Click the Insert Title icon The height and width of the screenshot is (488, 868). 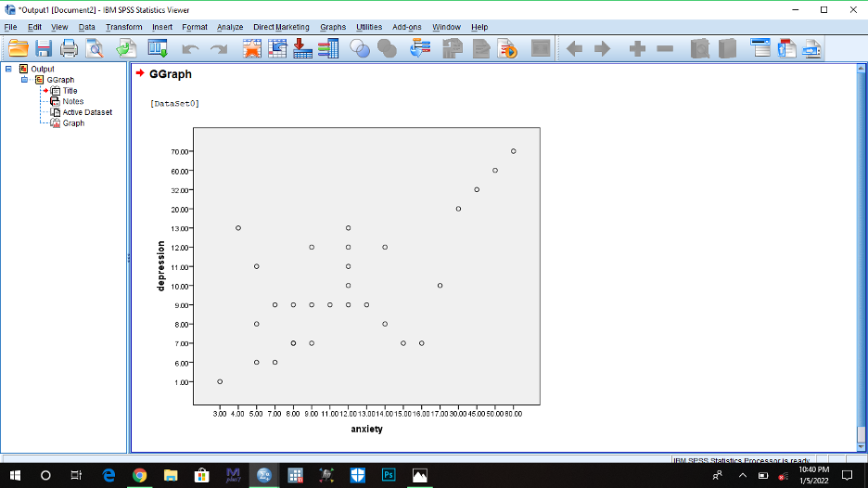coord(786,49)
